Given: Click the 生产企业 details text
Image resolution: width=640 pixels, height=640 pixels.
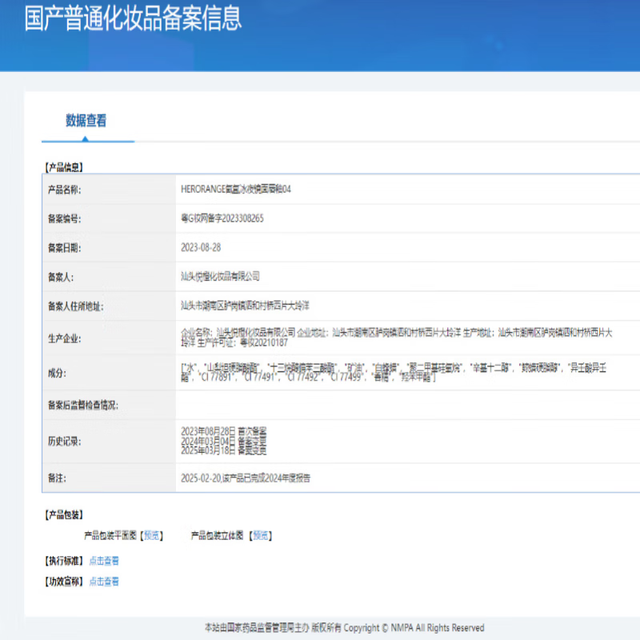Looking at the screenshot, I should click(397, 338).
